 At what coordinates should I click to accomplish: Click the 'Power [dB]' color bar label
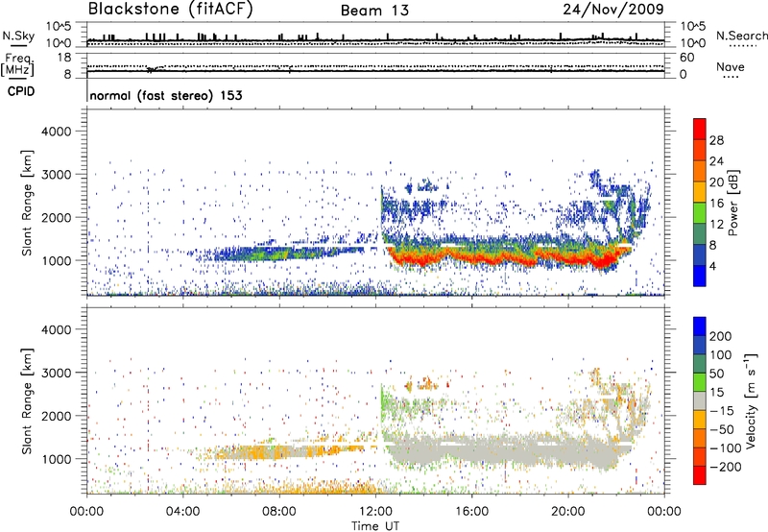[733, 203]
